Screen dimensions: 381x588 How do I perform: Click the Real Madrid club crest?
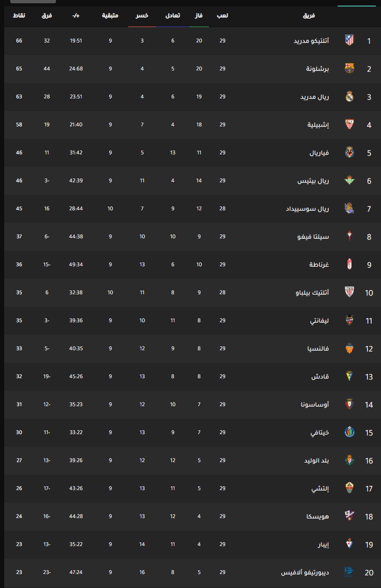[x=349, y=97]
